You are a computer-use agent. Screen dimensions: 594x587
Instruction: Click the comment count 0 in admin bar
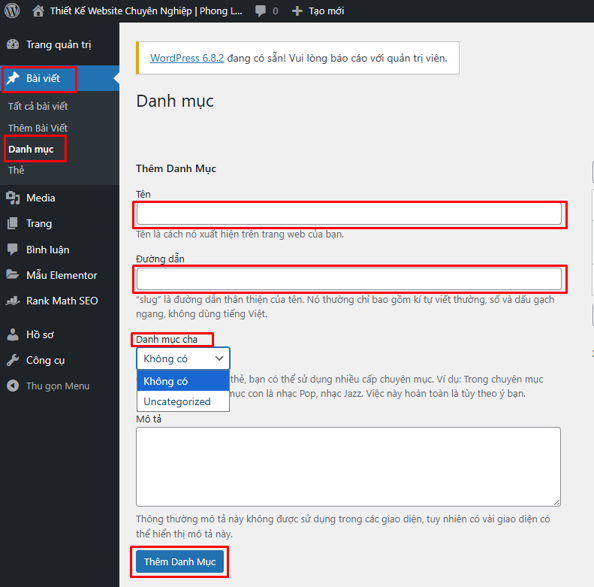275,11
